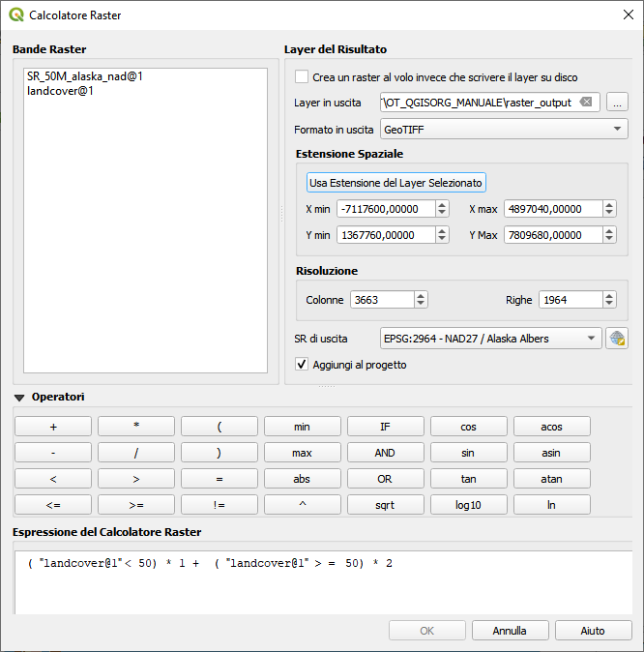Adjust the X min spinner arrows
644x652 pixels.
point(442,209)
